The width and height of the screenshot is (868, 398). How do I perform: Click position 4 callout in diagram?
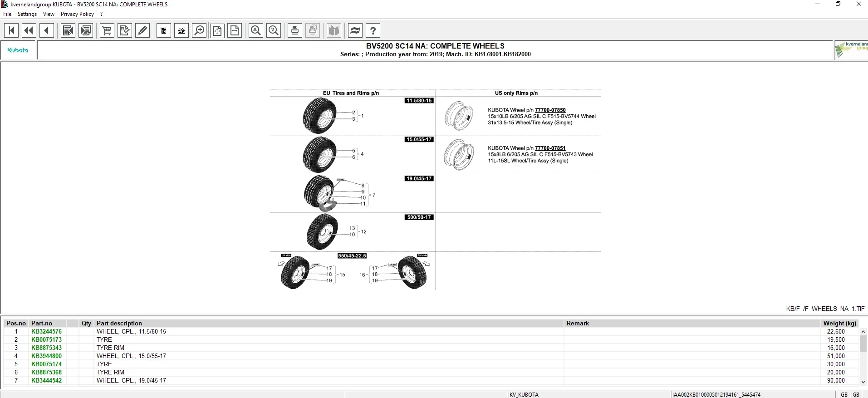click(362, 154)
